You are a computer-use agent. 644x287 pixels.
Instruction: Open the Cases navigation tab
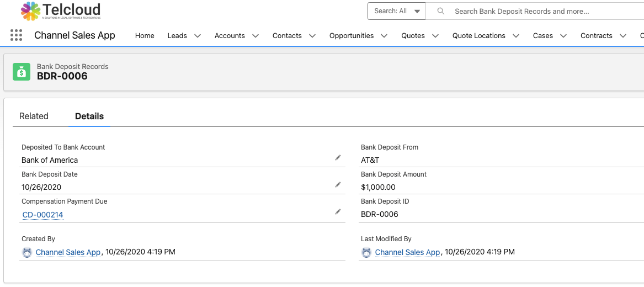pyautogui.click(x=543, y=36)
